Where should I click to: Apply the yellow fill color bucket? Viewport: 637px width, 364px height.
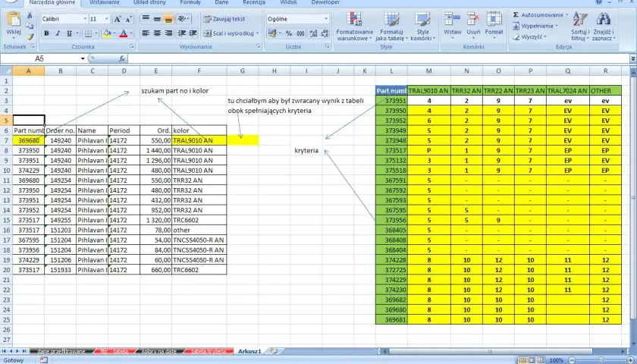click(x=106, y=33)
